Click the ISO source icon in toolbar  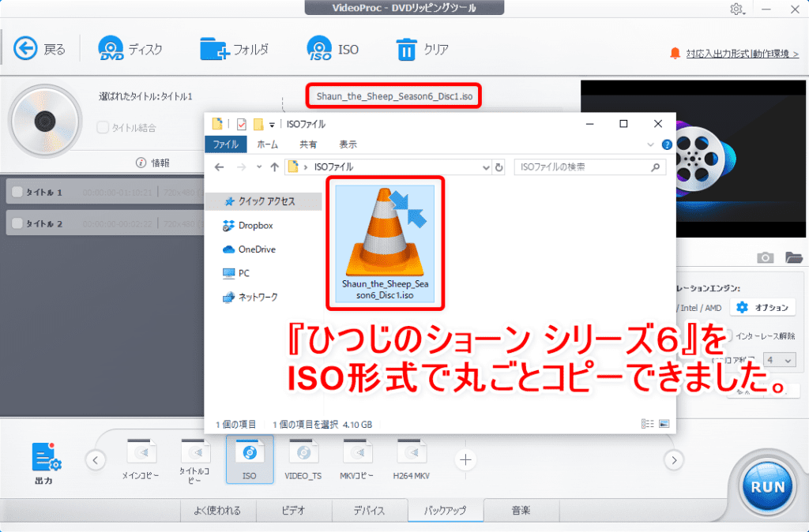(319, 49)
